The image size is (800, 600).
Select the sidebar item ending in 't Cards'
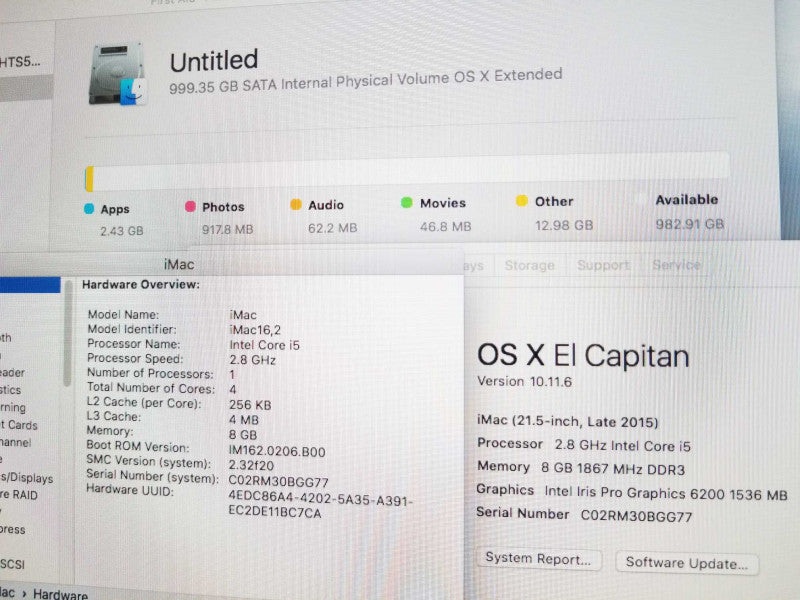tap(19, 425)
